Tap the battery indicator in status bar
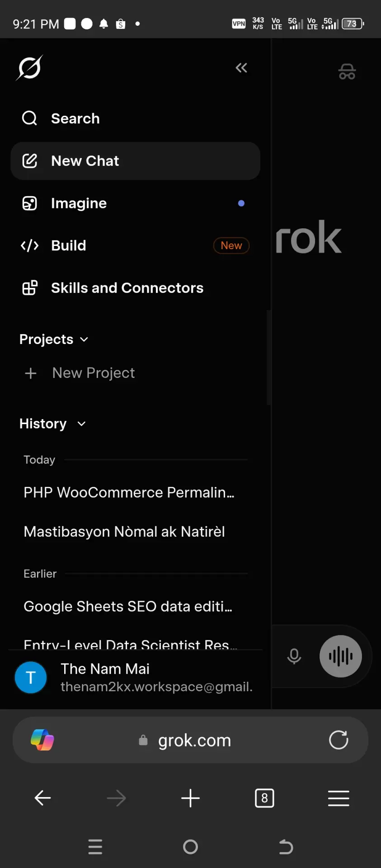 pos(353,24)
